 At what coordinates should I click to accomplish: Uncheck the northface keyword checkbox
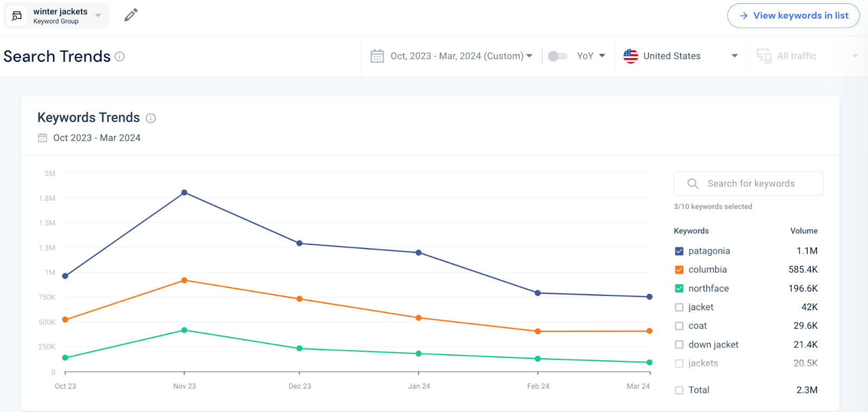coord(679,288)
